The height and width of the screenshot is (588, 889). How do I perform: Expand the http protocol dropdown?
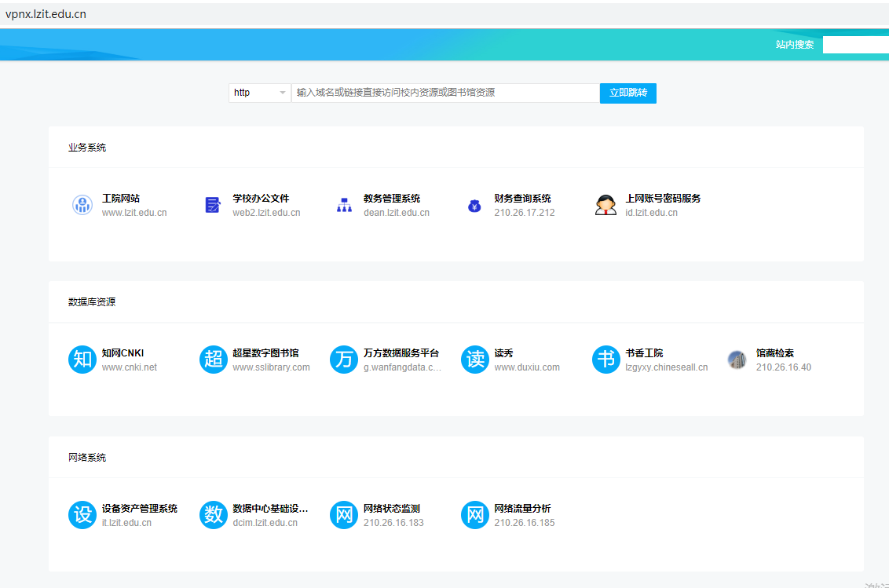260,93
